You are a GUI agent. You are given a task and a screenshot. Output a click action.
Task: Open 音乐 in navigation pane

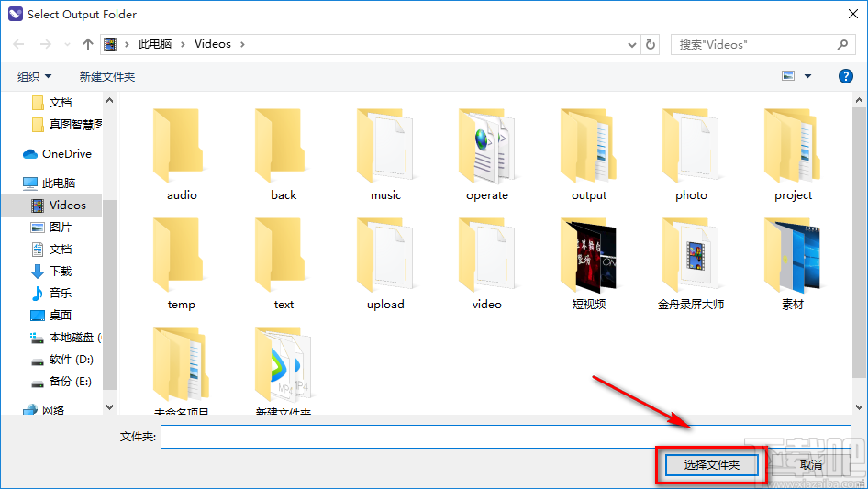pos(51,293)
